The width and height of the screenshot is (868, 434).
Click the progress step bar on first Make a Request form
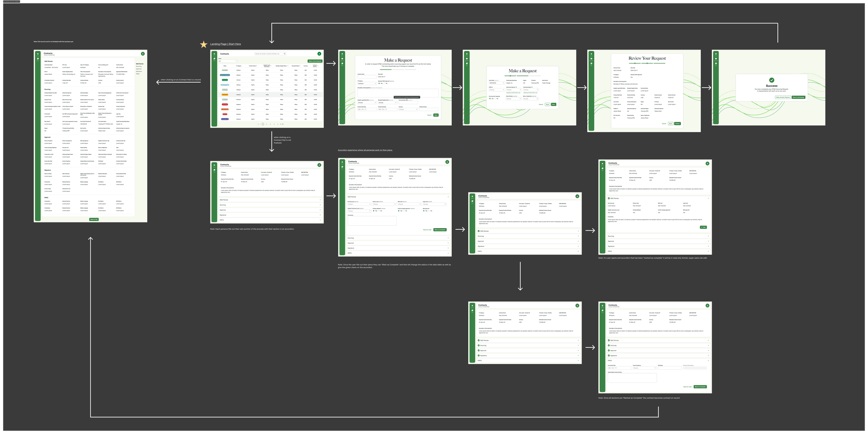tap(398, 70)
